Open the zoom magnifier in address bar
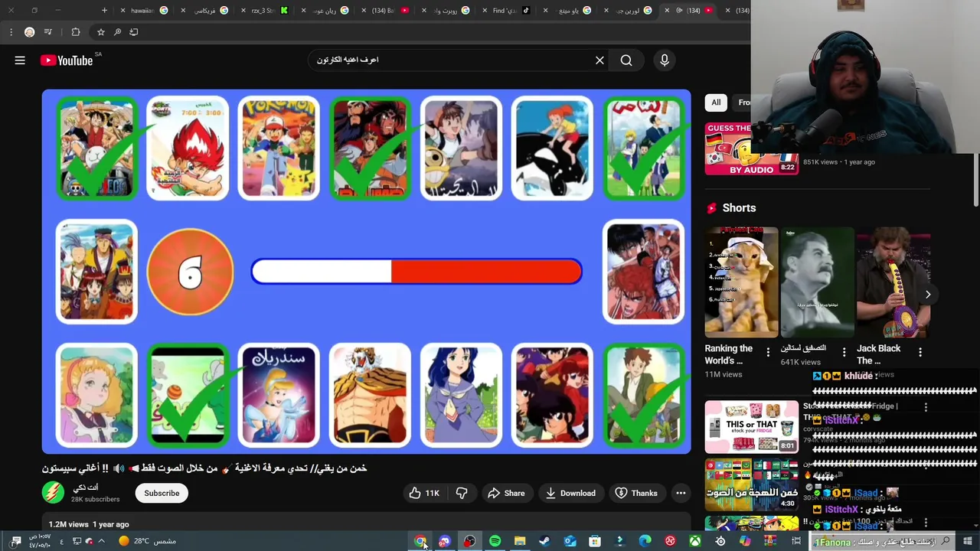980x551 pixels. coord(117,32)
